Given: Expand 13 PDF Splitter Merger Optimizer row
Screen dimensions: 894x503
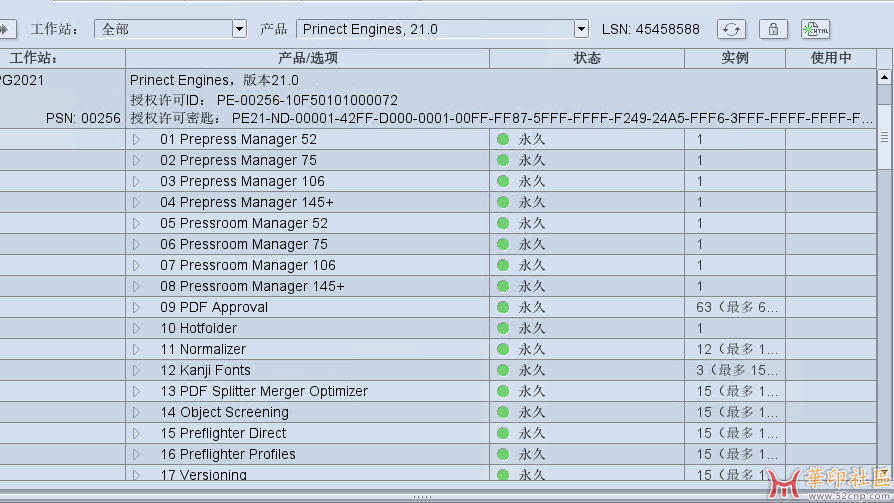Looking at the screenshot, I should tap(136, 391).
